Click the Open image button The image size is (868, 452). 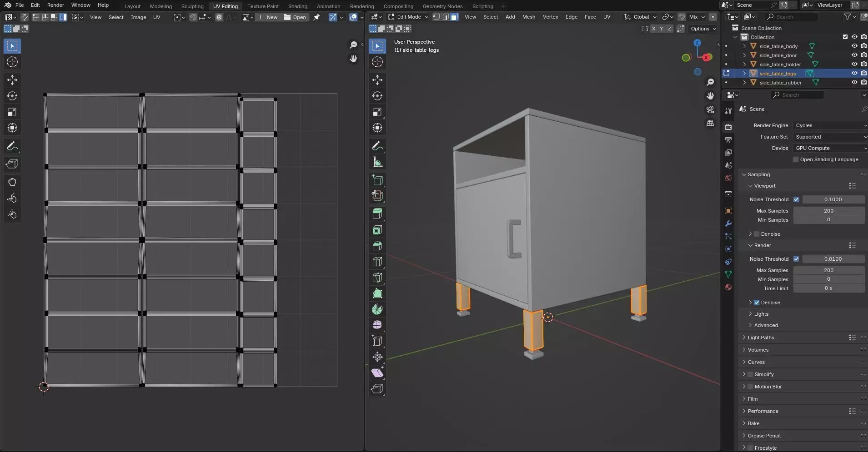pos(295,17)
